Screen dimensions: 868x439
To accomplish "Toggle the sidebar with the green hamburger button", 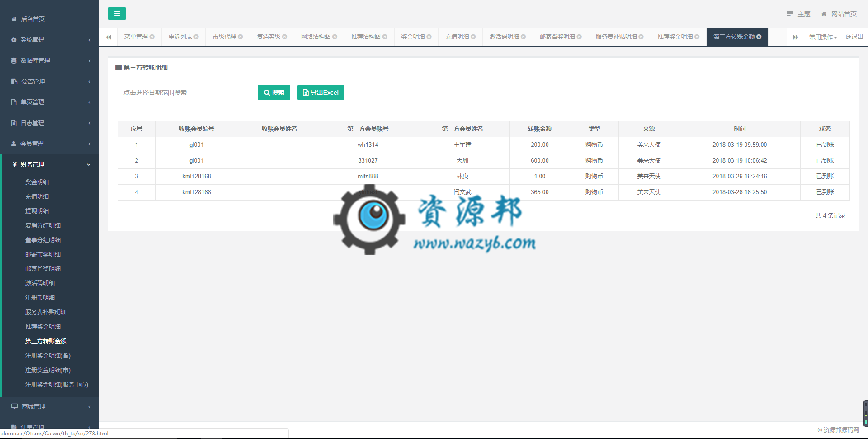I will coord(117,14).
